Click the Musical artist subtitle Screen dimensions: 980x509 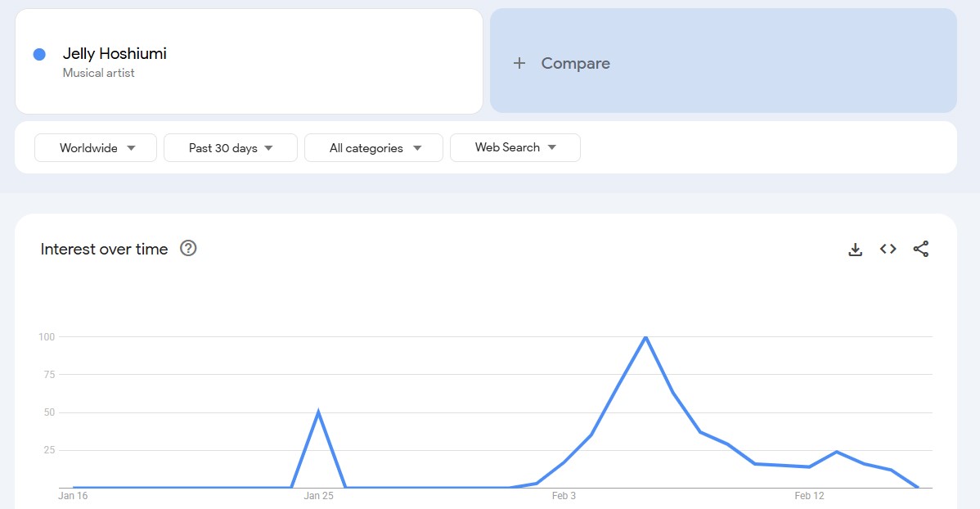point(99,73)
